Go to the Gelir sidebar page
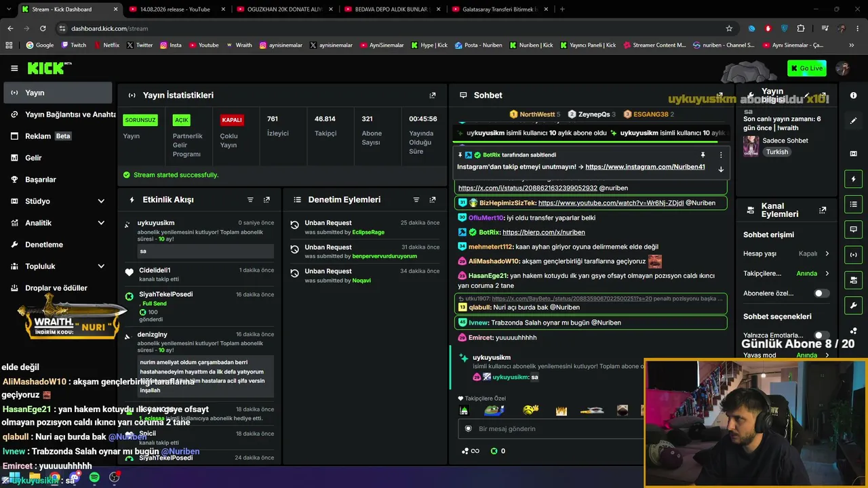Image resolution: width=868 pixels, height=488 pixels. coord(58,158)
